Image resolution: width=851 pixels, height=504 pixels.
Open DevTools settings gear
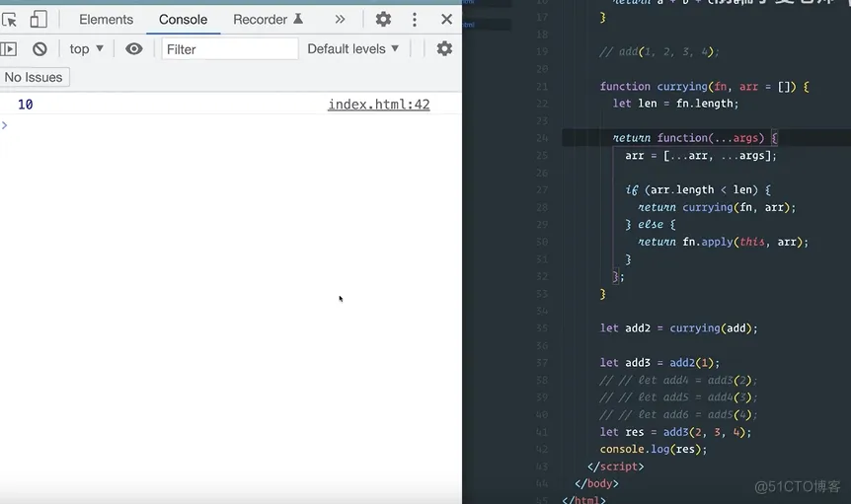[x=383, y=20]
